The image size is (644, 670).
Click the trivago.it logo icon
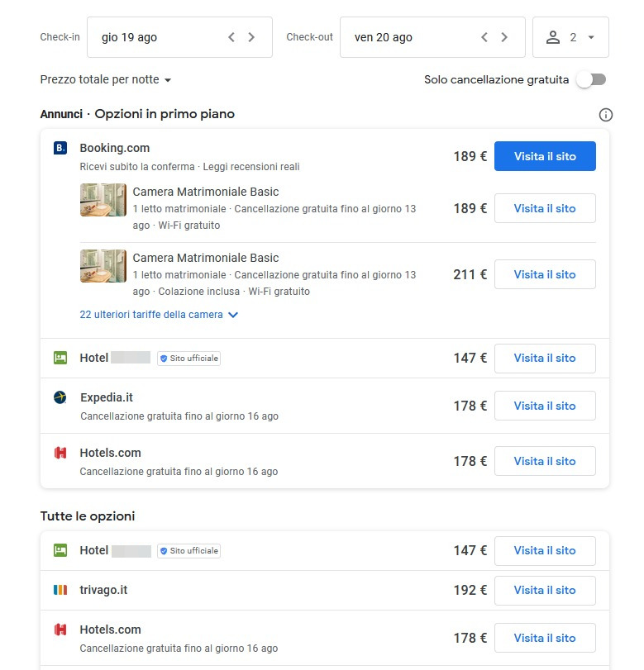[x=60, y=590]
